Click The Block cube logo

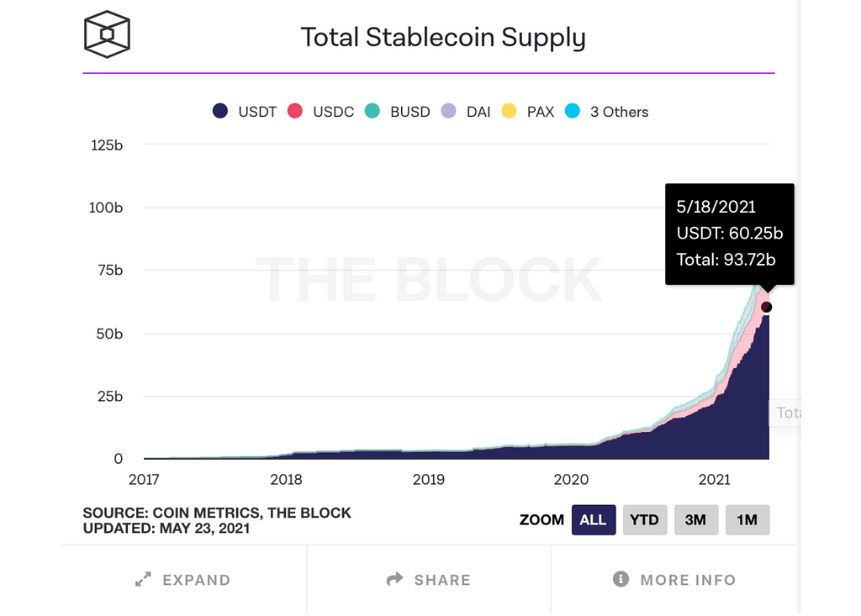[108, 34]
